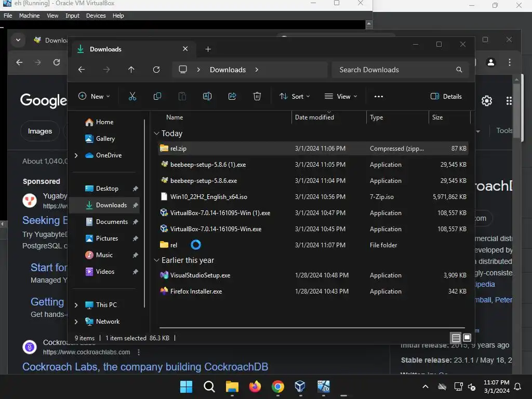Refresh the Downloads folder view
Image resolution: width=532 pixels, height=399 pixels.
pyautogui.click(x=156, y=70)
